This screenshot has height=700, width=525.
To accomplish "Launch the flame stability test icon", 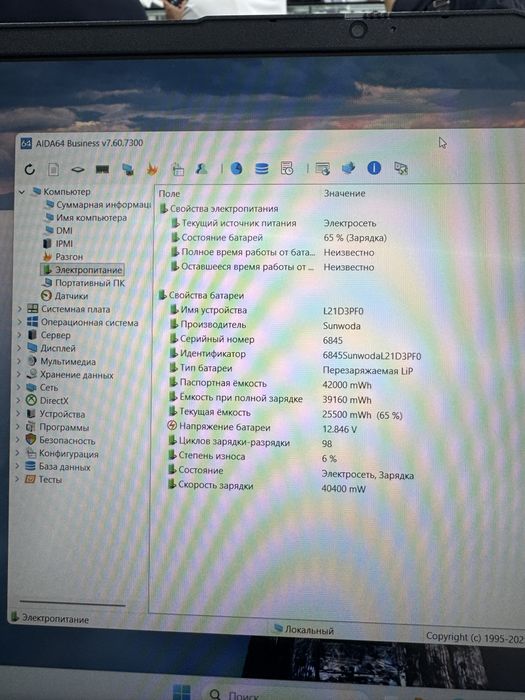I will pos(153,169).
